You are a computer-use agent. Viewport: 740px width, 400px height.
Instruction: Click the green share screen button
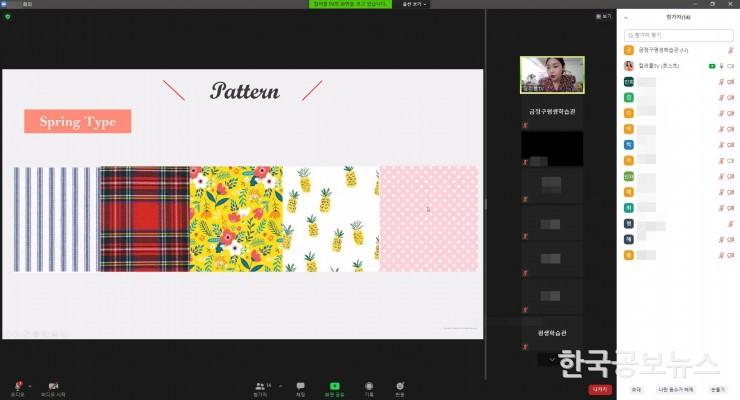tap(334, 389)
